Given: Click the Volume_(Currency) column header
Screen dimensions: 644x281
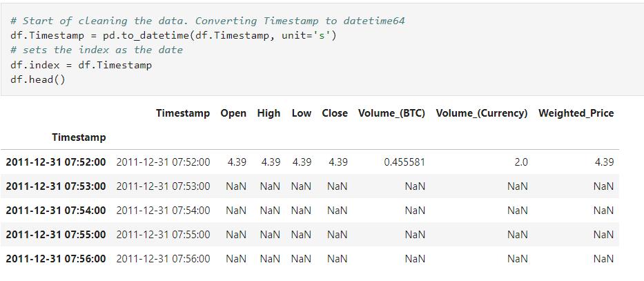Looking at the screenshot, I should pos(481,113).
